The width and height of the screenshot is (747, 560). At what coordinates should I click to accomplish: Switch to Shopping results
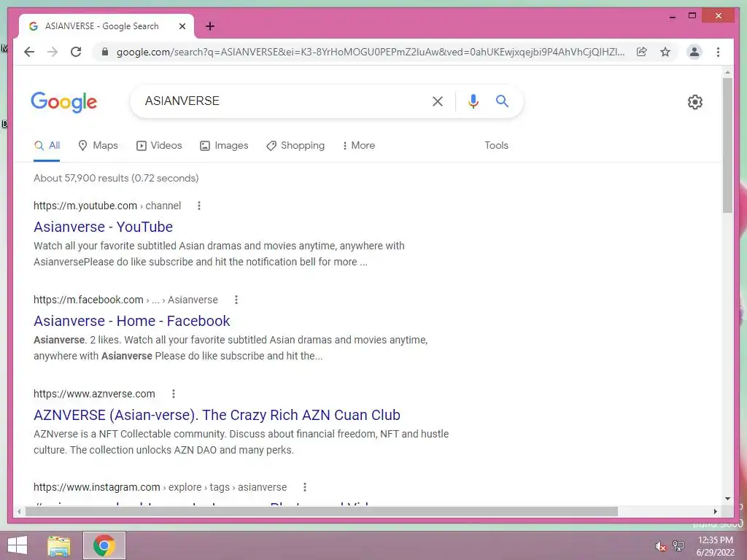coord(295,146)
